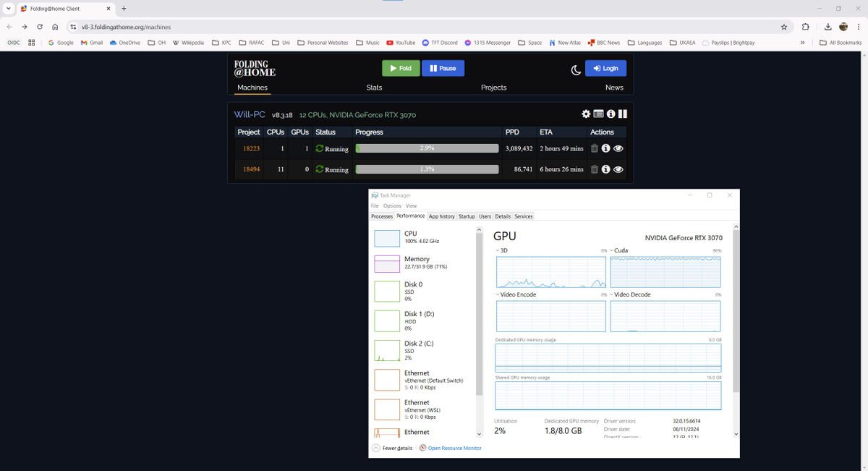The width and height of the screenshot is (868, 471).
Task: Open the browser extensions puzzle icon
Action: click(806, 27)
